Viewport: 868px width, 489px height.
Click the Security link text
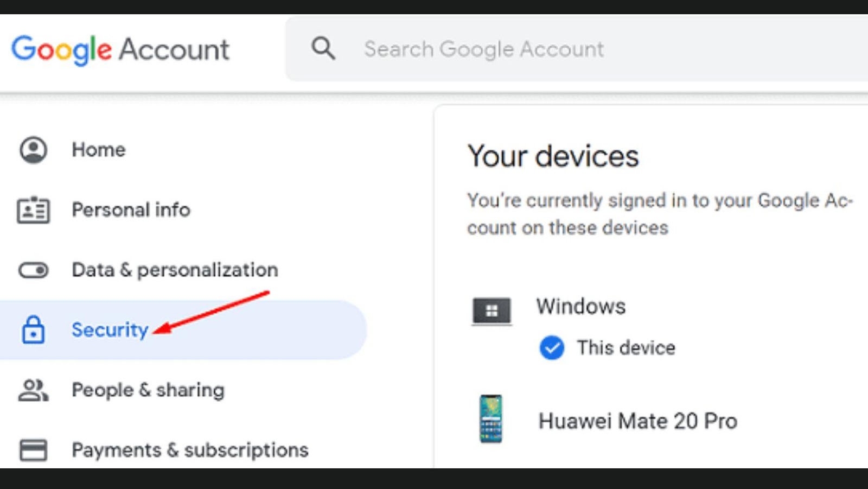point(110,330)
